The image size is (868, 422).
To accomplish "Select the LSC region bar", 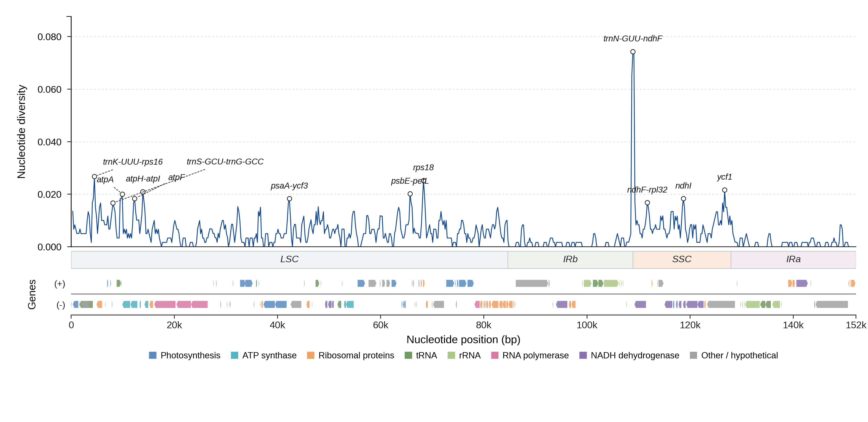I will [289, 260].
